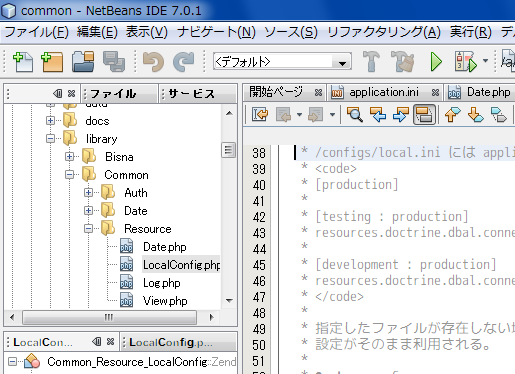Click the Last Edit location editor icon
515x374 pixels.
(x=260, y=115)
